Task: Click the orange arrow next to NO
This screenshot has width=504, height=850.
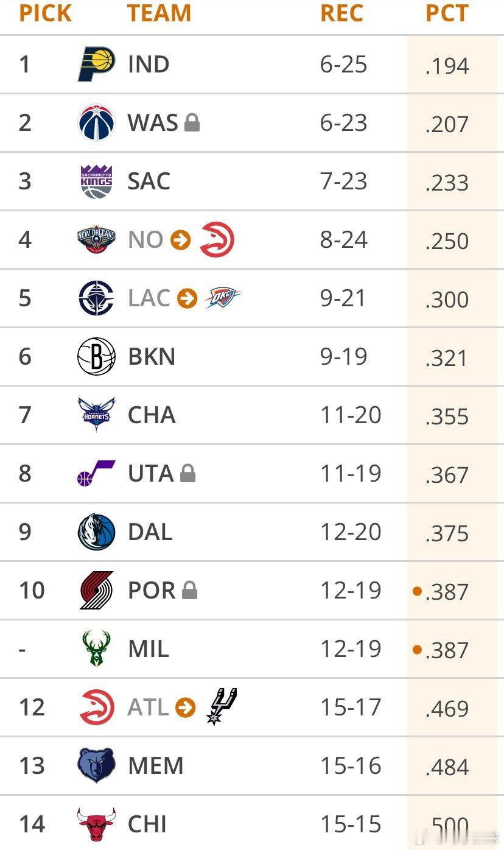Action: [180, 240]
